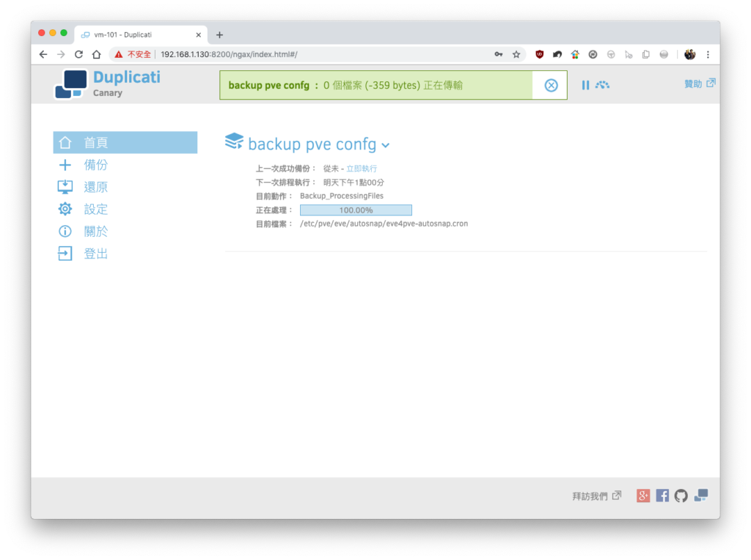Open the uBlock Origin extension
Viewport: 751px width, 560px height.
click(x=539, y=54)
